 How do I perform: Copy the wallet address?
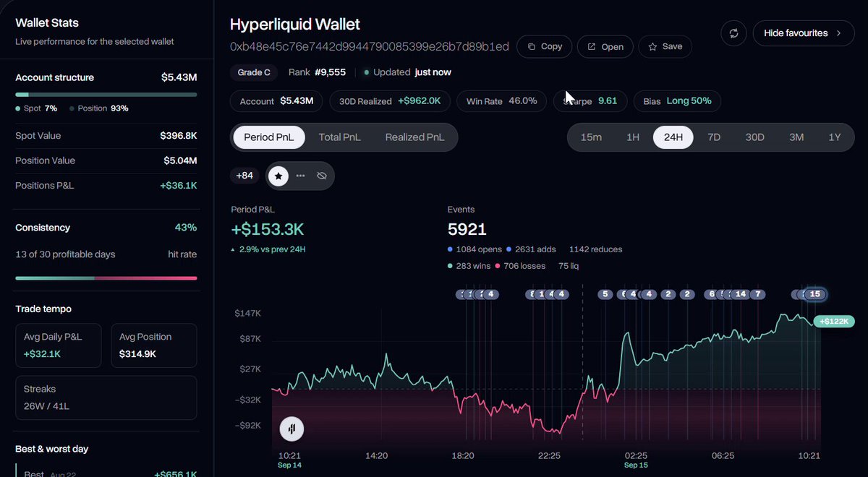[x=545, y=46]
